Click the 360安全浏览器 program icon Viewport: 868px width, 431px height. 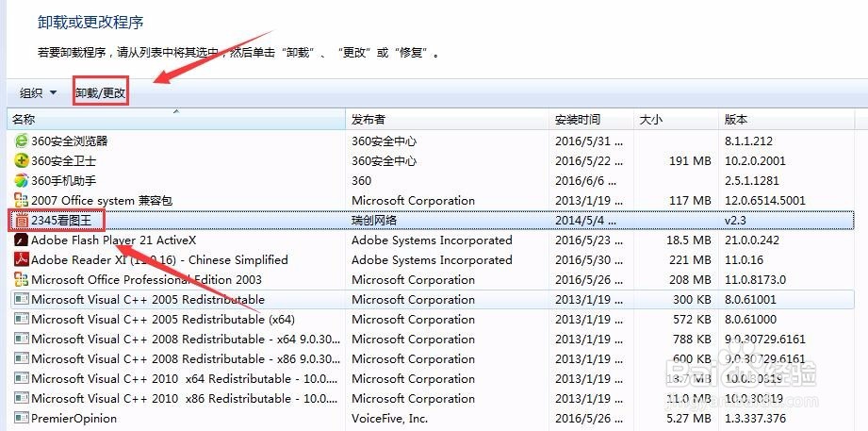21,141
